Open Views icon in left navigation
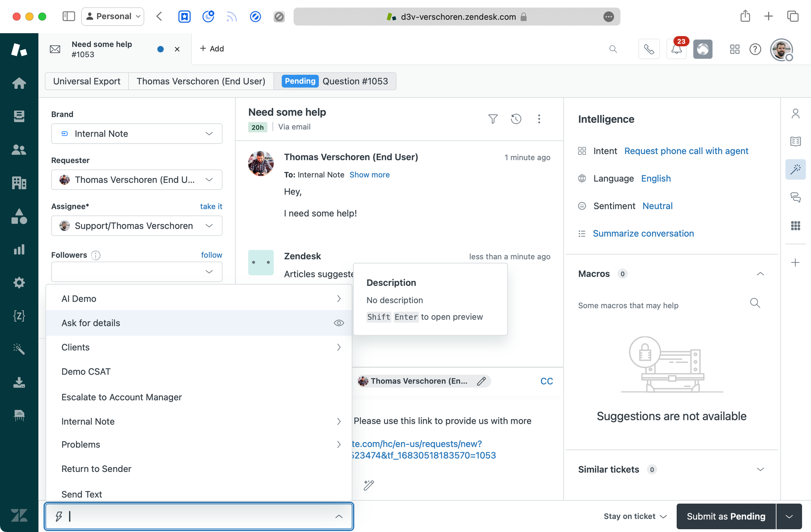811x532 pixels. pyautogui.click(x=19, y=116)
